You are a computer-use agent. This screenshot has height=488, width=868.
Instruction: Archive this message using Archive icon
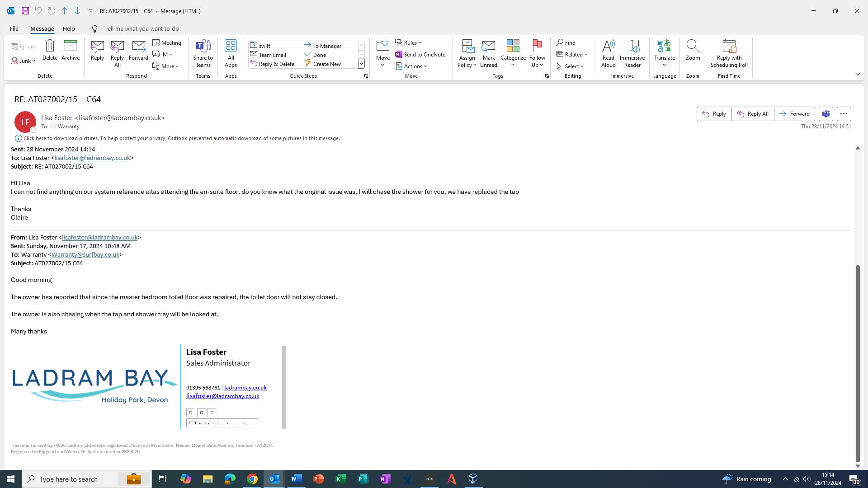point(71,46)
